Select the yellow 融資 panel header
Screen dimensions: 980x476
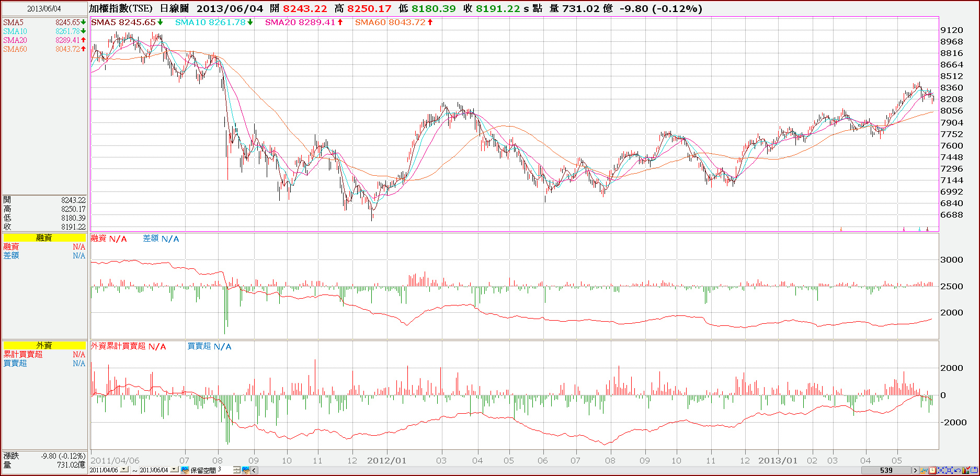click(x=44, y=237)
